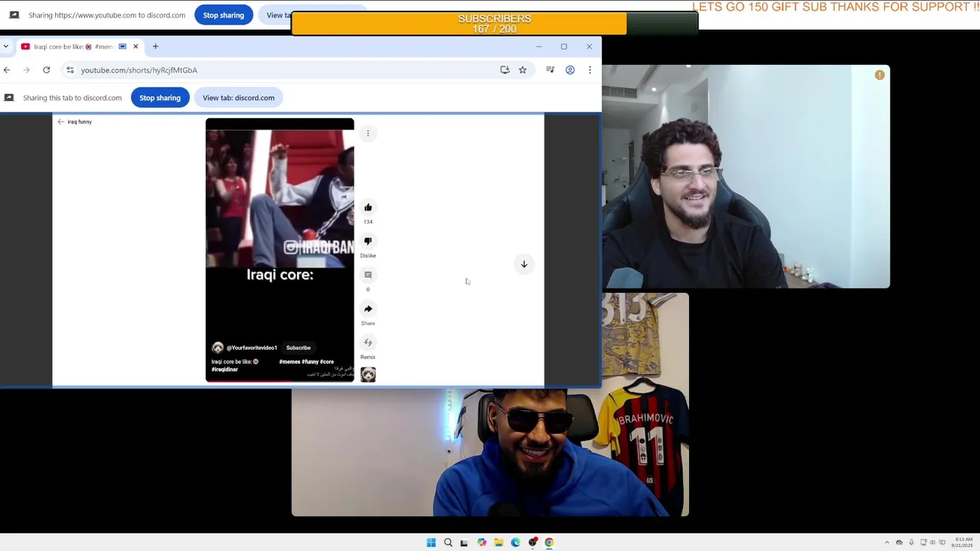Image resolution: width=980 pixels, height=551 pixels.
Task: Open a new Chrome tab
Action: coord(155,47)
